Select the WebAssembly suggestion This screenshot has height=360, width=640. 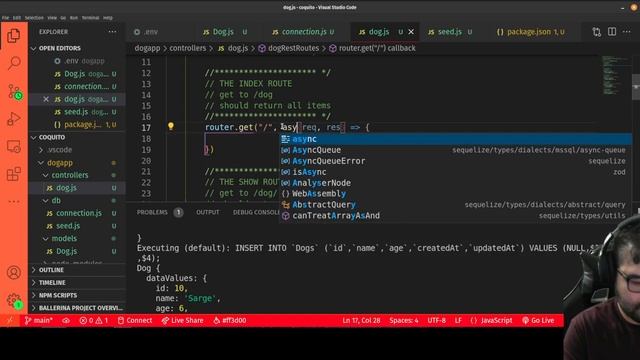coord(456,194)
